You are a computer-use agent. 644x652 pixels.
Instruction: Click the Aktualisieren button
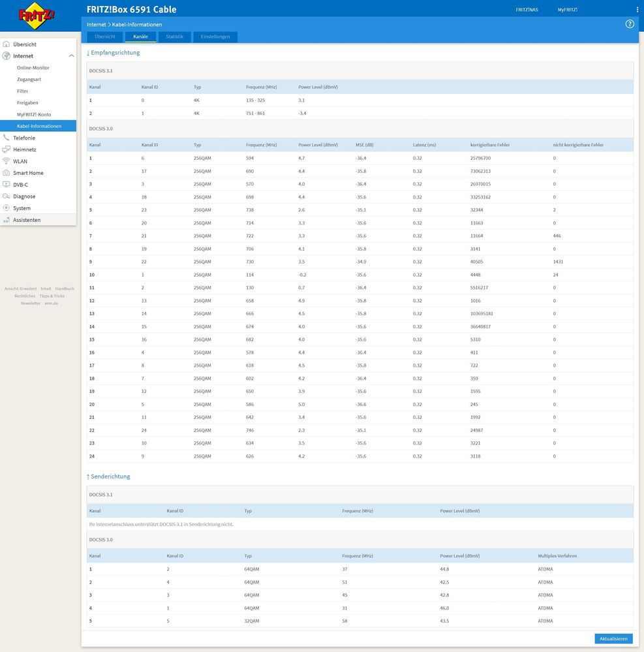click(613, 639)
